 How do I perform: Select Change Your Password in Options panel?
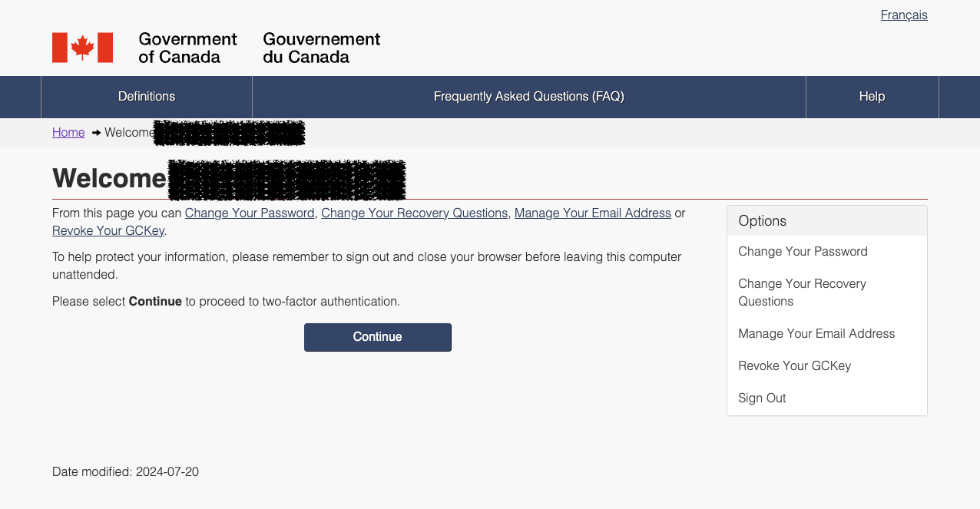coord(803,252)
